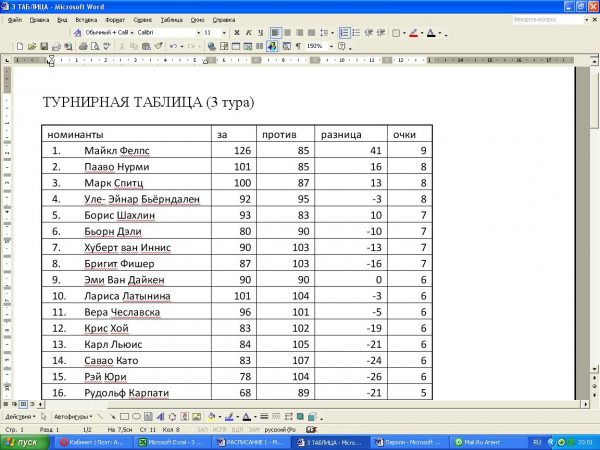
Task: Show paragraph marks (¶) icon
Action: coord(297,46)
